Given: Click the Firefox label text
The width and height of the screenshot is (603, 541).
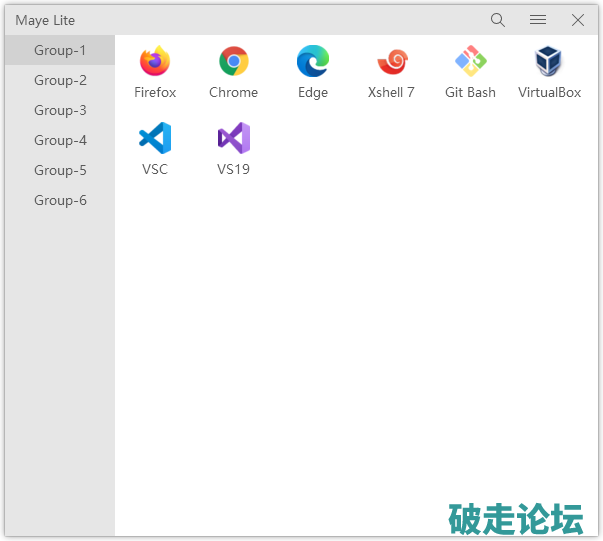Looking at the screenshot, I should [155, 93].
